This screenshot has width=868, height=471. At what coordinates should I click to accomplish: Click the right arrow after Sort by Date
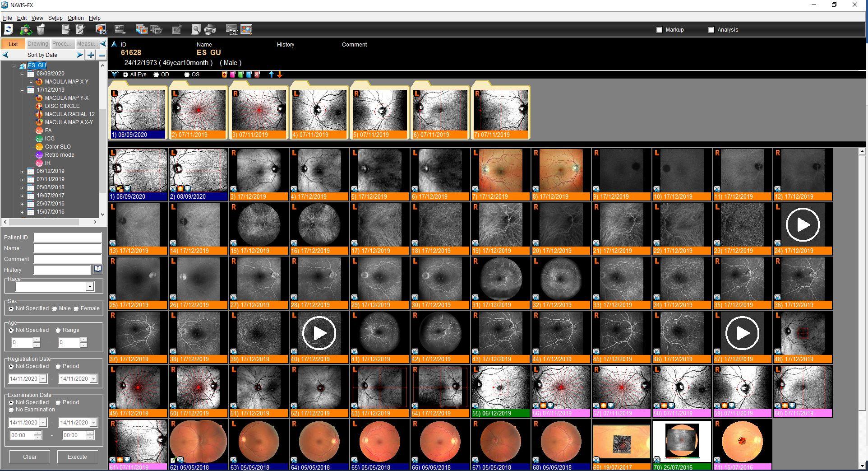pos(80,55)
